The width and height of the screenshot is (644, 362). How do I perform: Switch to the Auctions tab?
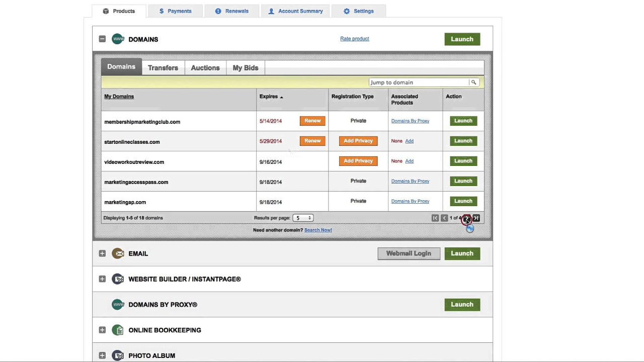tap(205, 68)
